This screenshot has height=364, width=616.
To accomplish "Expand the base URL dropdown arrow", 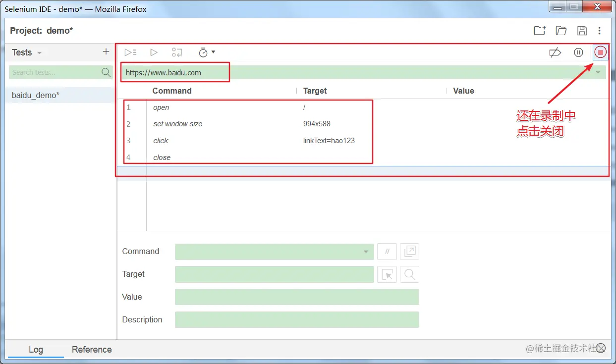I will point(598,72).
